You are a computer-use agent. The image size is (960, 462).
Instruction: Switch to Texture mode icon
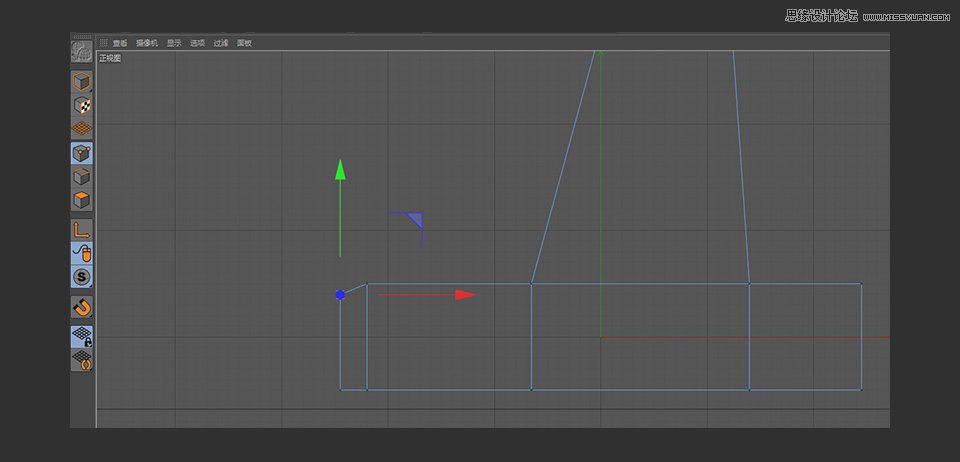(x=81, y=105)
